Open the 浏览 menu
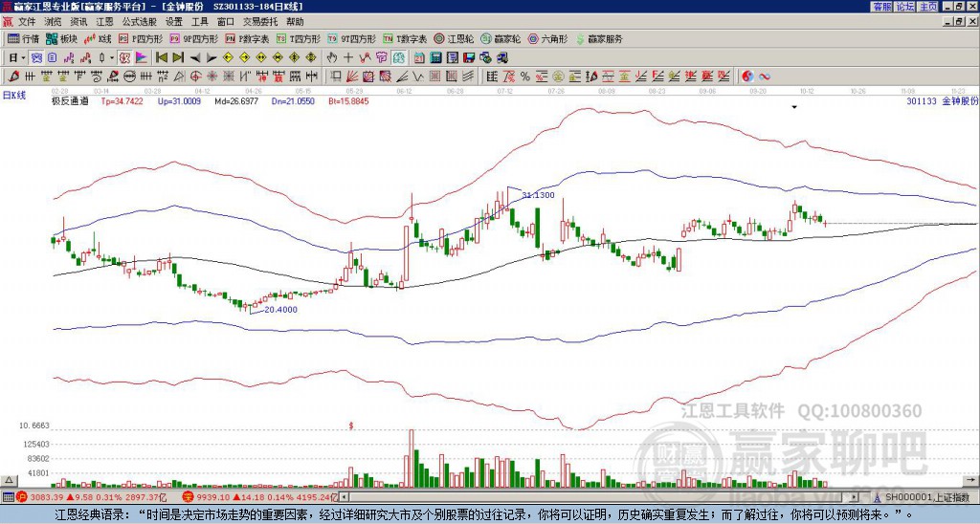Viewport: 980px width, 524px height. [54, 22]
